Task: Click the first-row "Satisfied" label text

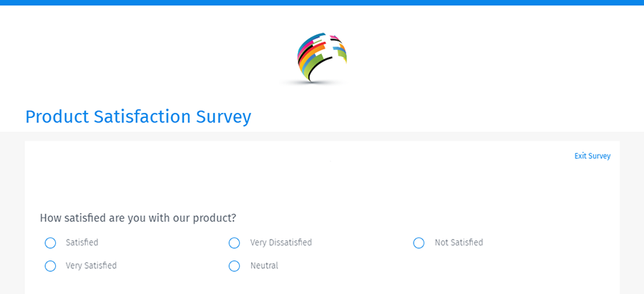Action: pyautogui.click(x=82, y=243)
